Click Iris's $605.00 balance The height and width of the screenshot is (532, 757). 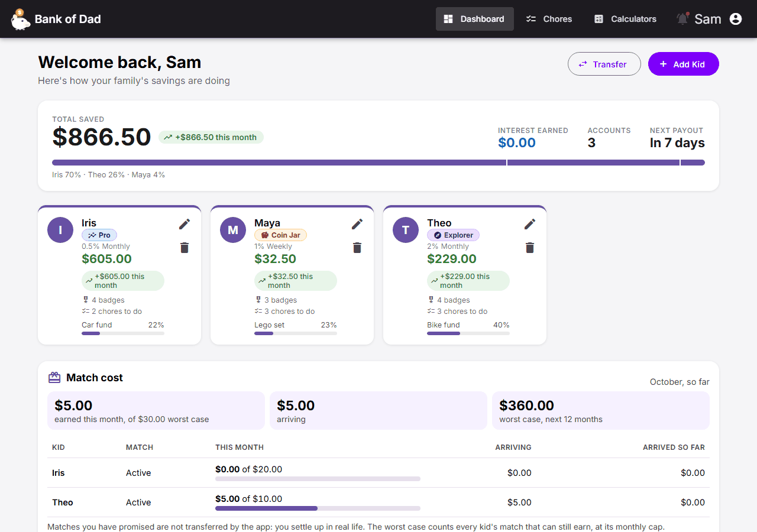[106, 259]
